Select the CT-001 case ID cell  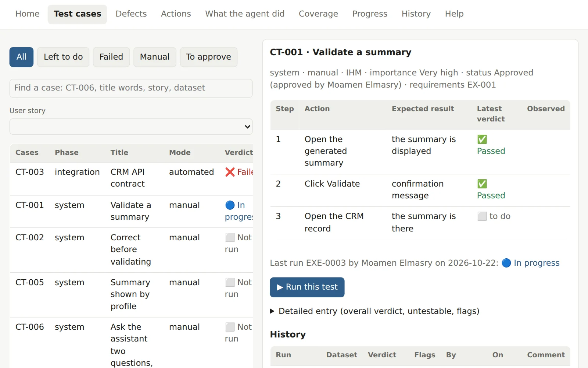pyautogui.click(x=29, y=205)
